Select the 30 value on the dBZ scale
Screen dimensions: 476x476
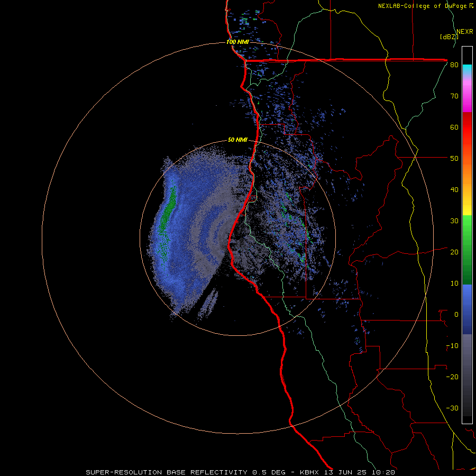click(454, 221)
